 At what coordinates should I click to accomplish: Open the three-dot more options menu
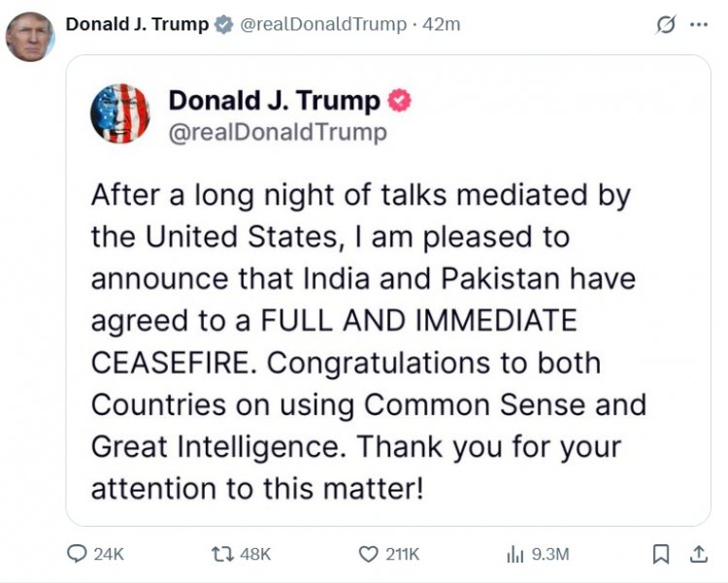(699, 25)
